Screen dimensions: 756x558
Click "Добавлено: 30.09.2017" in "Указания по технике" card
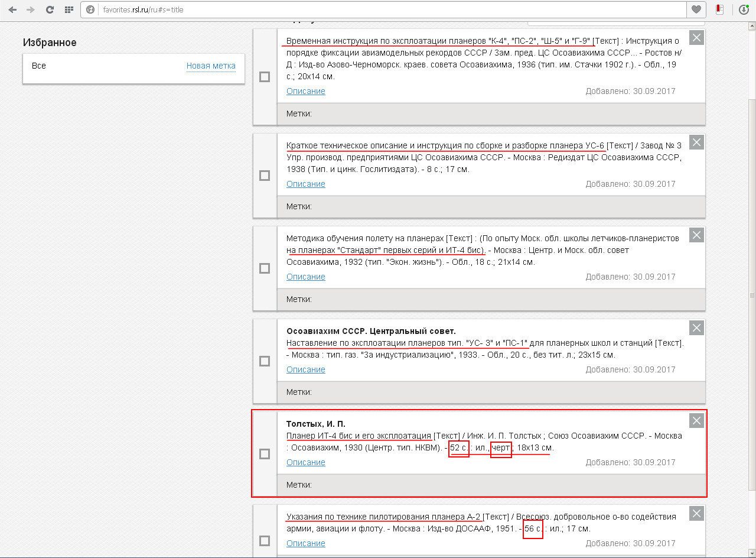tap(631, 543)
